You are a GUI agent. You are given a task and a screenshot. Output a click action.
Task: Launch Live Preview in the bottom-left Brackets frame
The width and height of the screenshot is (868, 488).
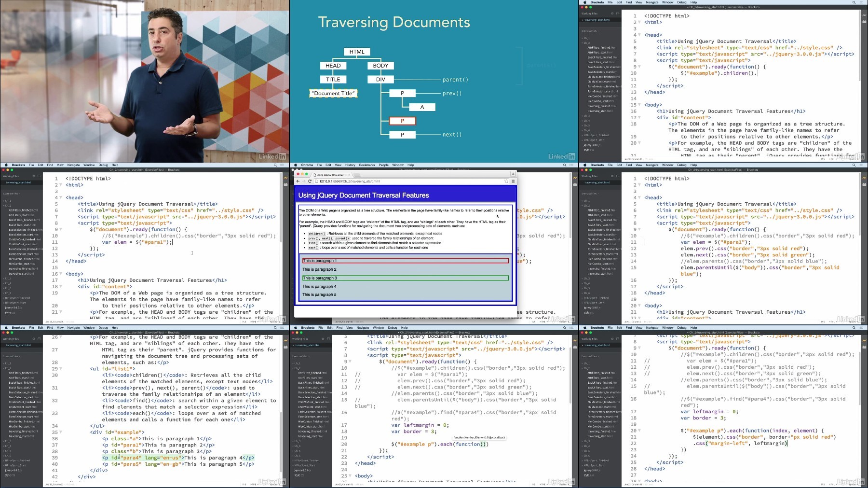click(x=285, y=340)
